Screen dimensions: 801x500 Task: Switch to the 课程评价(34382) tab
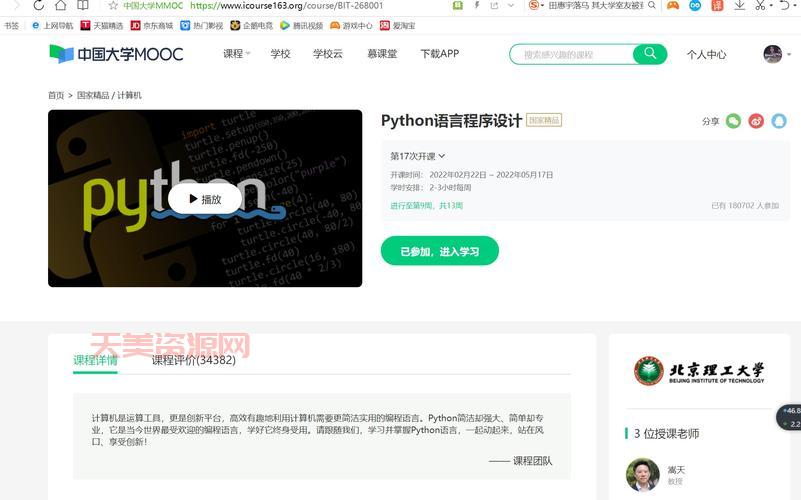[x=194, y=360]
